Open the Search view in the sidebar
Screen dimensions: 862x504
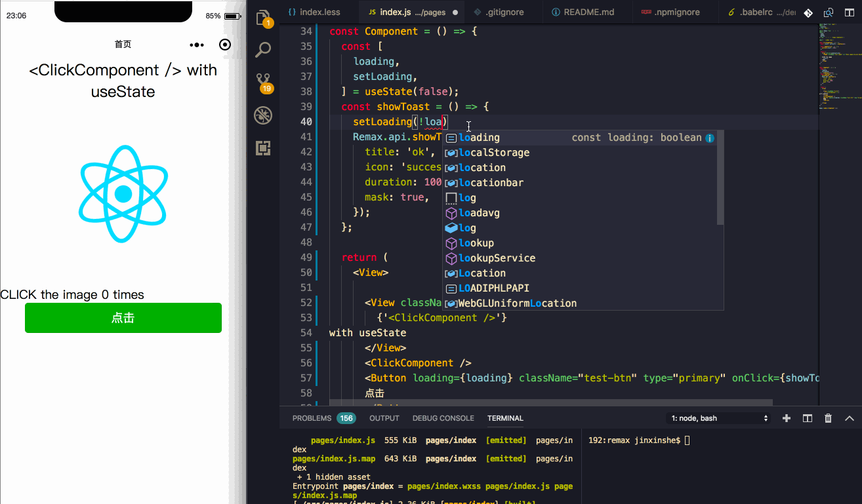point(263,50)
